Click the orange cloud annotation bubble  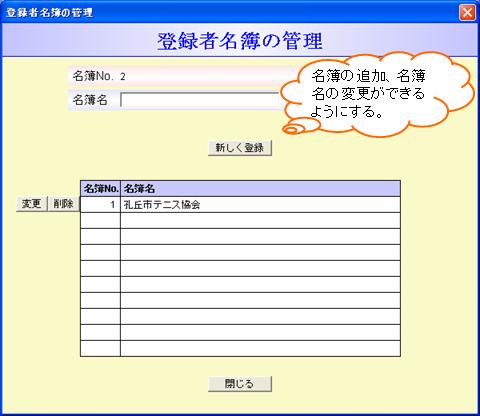pos(377,94)
